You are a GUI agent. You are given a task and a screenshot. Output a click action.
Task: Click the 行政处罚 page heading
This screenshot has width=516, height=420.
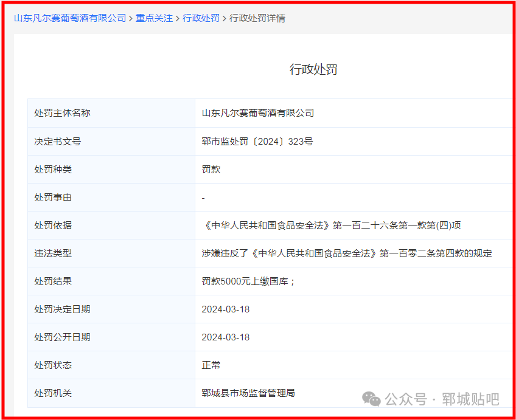coord(313,69)
